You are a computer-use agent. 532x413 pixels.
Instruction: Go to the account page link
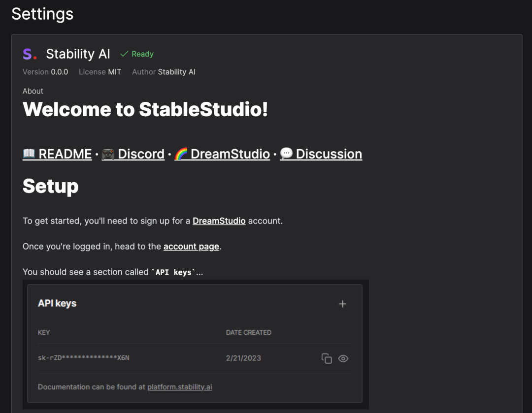pyautogui.click(x=191, y=247)
